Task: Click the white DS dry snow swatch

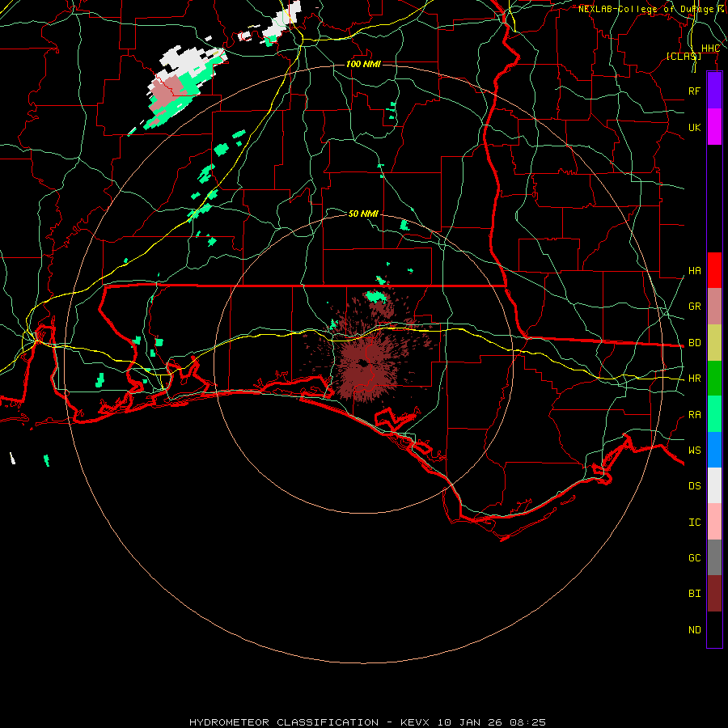Action: pos(714,485)
